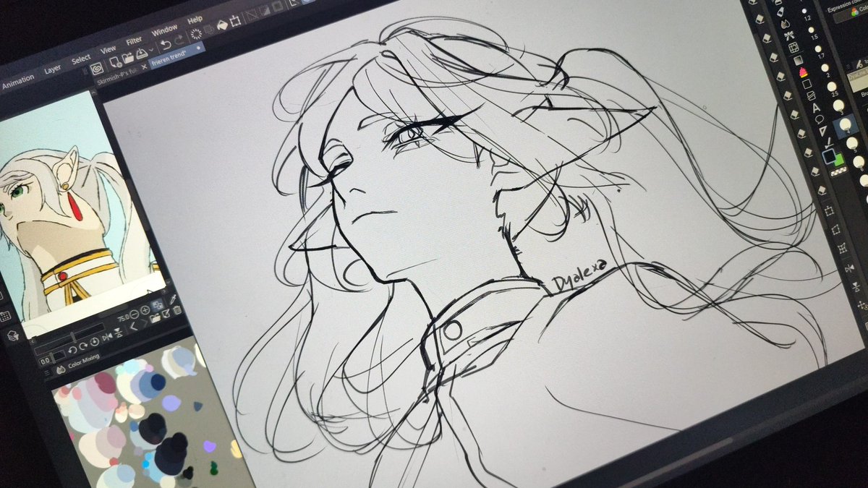Choose brush size 2.5
The height and width of the screenshot is (488, 868).
[x=832, y=86]
